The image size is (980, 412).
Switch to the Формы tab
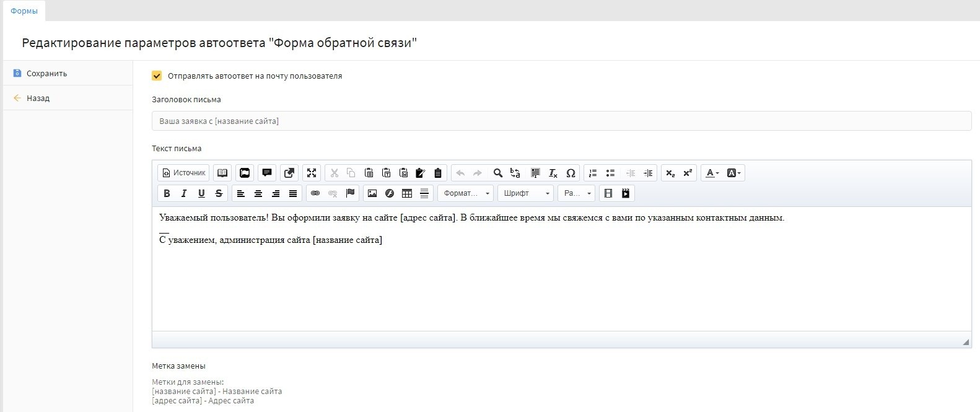(24, 11)
